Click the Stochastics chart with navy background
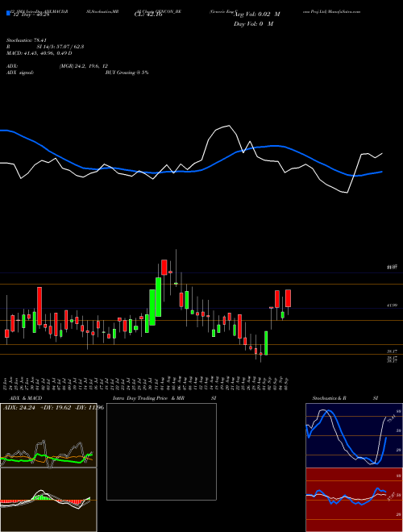This screenshot has height=532, width=403. click(354, 435)
